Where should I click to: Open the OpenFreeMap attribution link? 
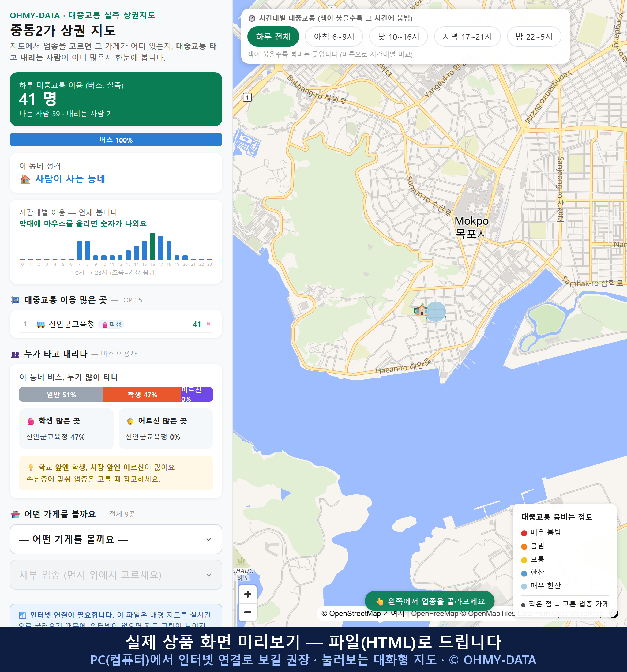pyautogui.click(x=435, y=613)
